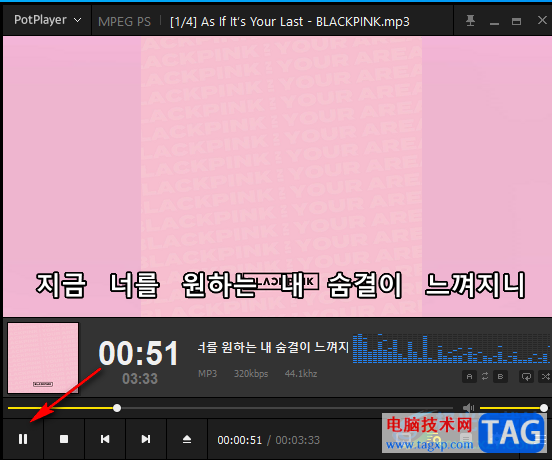Skip to the next track
The image size is (552, 460).
tap(146, 439)
